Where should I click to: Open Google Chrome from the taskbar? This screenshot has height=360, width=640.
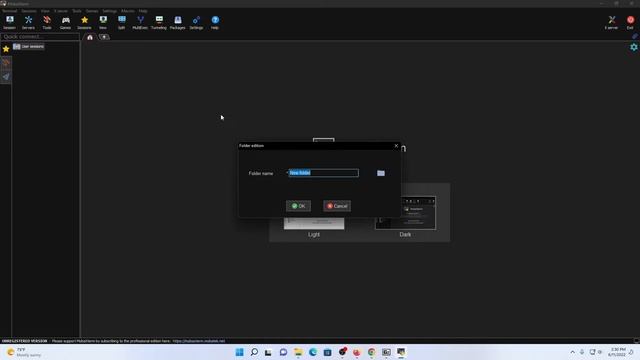click(x=371, y=352)
